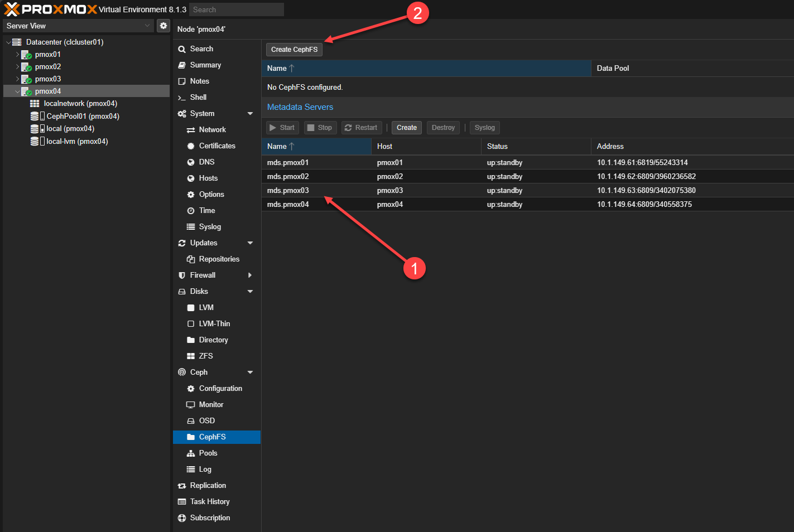
Task: Click the Stop metadata server button
Action: click(x=320, y=128)
